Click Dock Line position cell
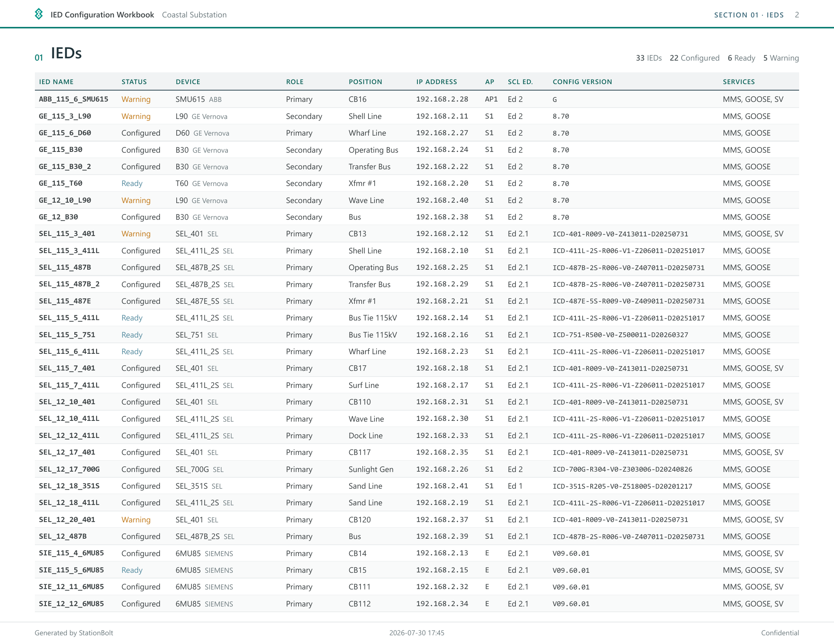 365,436
